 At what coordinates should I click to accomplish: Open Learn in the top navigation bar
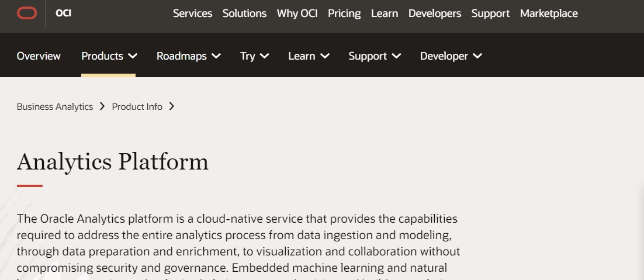[385, 13]
